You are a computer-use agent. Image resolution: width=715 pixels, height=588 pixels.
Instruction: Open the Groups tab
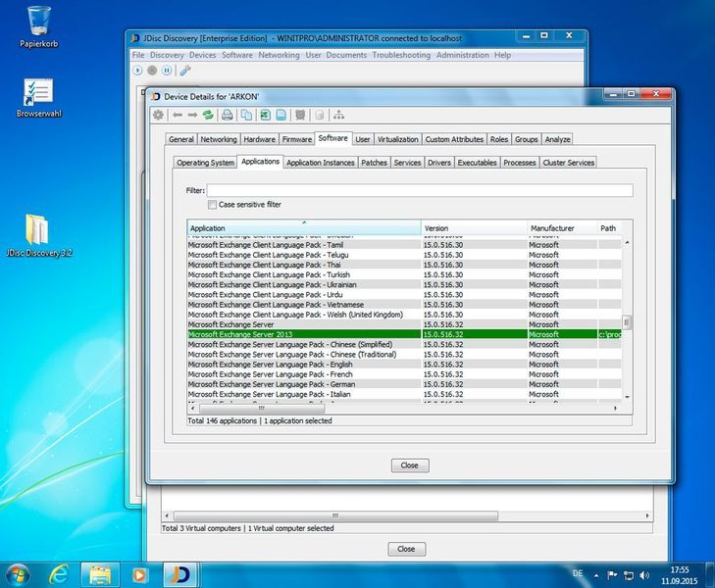527,139
